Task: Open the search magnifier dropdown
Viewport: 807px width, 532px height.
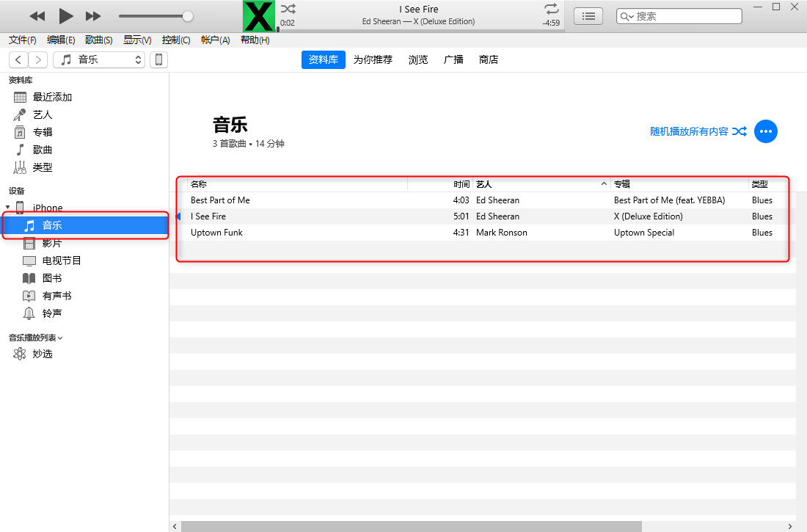Action: (627, 16)
